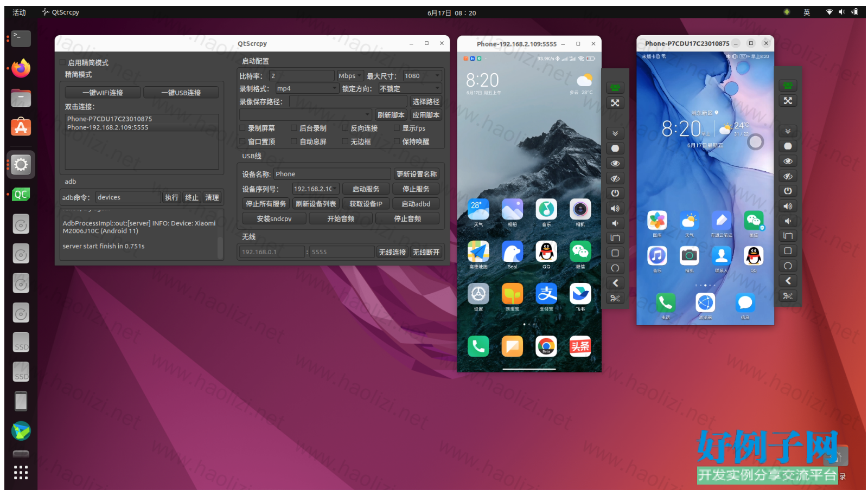The image size is (868, 490).
Task: Open the 活动 activities menu
Action: 19,12
